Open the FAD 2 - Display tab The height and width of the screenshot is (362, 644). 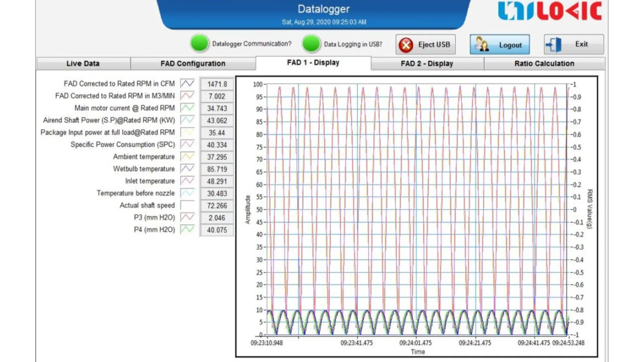coord(427,64)
